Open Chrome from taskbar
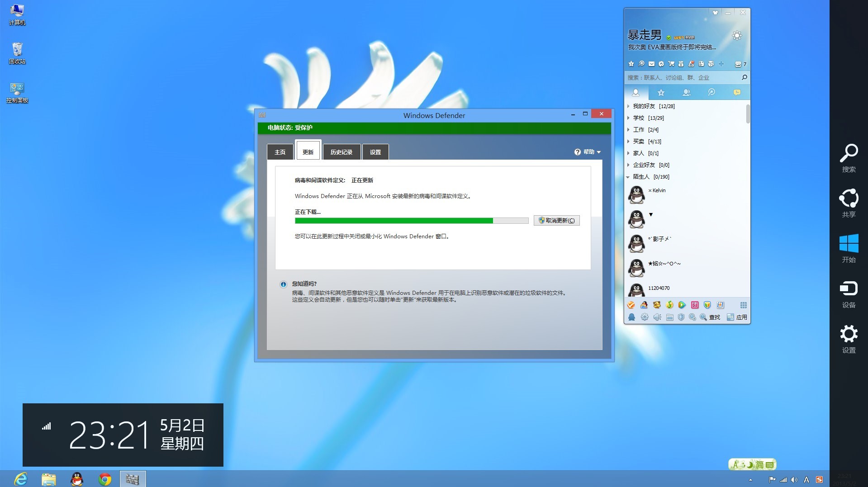868x487 pixels. click(105, 479)
